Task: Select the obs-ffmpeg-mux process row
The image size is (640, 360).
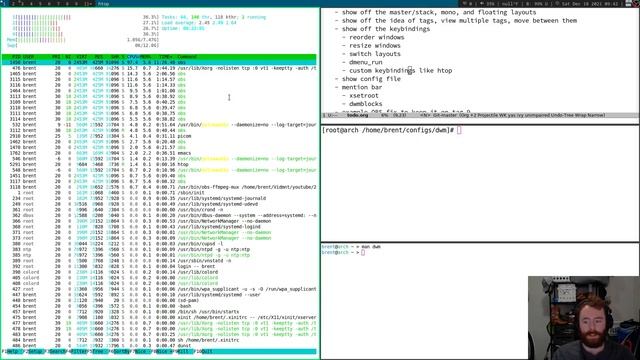Action: (x=159, y=187)
